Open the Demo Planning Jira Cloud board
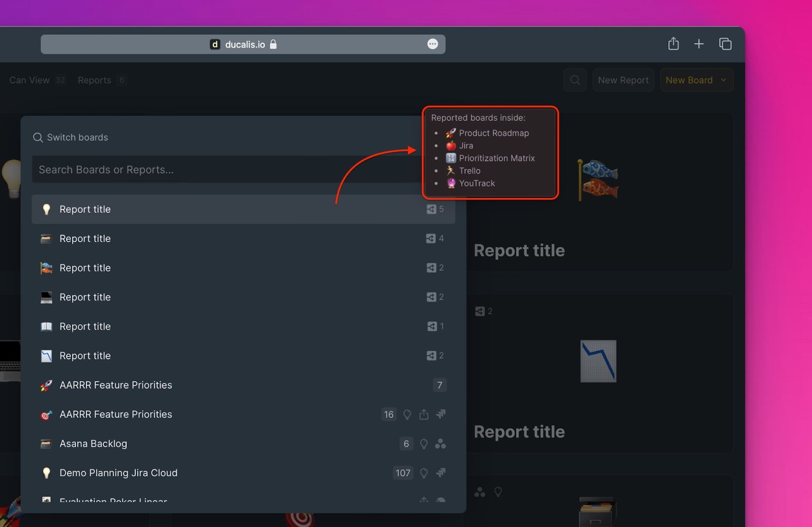This screenshot has width=812, height=527. (x=118, y=473)
